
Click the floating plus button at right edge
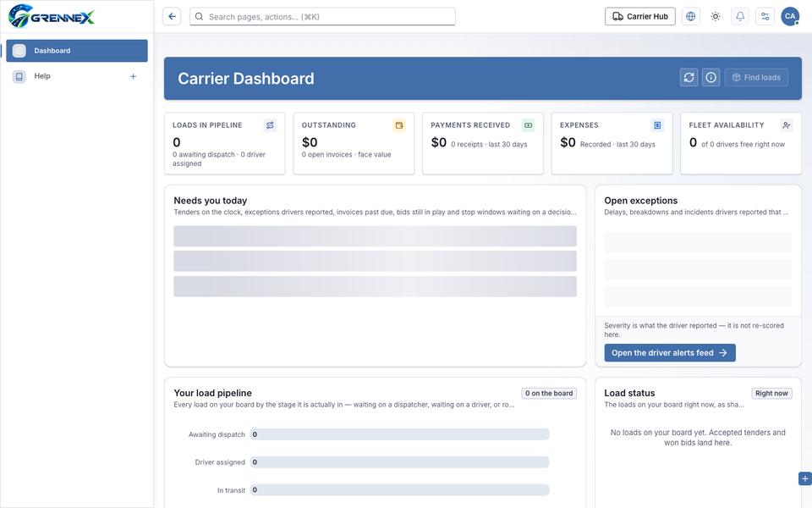804,479
